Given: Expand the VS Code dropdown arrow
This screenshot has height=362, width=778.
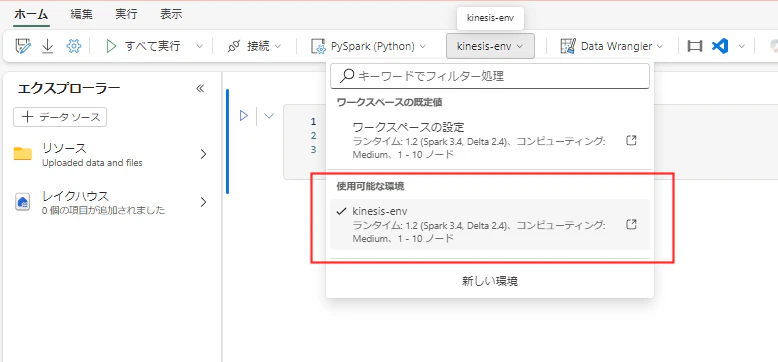Looking at the screenshot, I should pos(741,46).
